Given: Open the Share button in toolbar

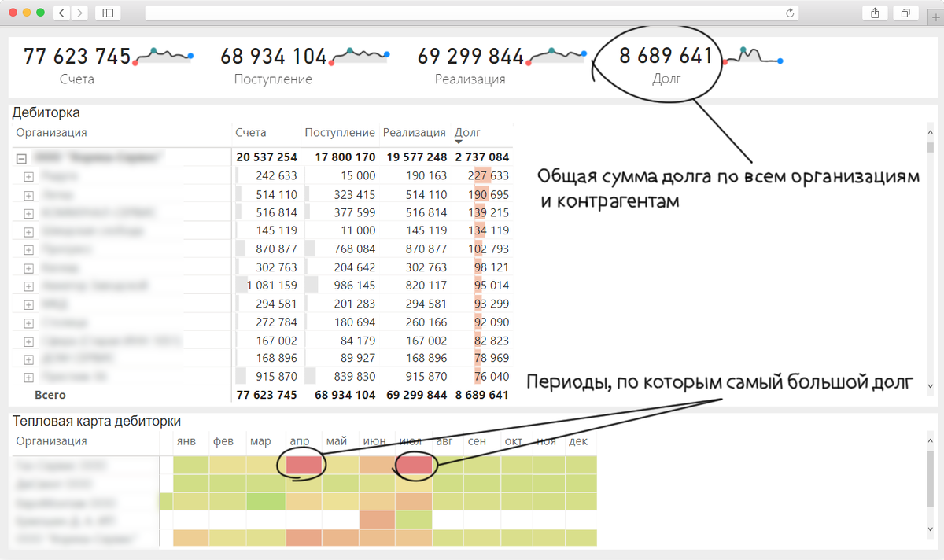Looking at the screenshot, I should 875,13.
